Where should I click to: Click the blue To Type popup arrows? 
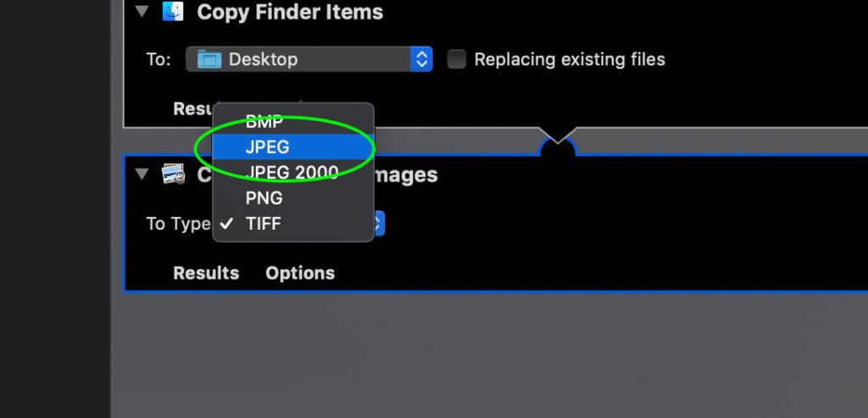(379, 224)
